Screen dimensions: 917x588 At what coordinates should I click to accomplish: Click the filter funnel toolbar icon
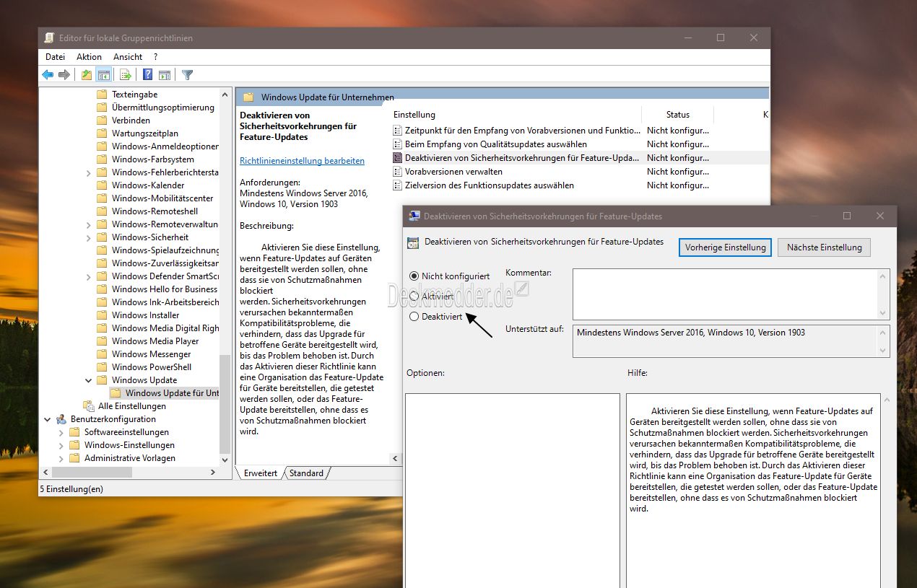[187, 74]
